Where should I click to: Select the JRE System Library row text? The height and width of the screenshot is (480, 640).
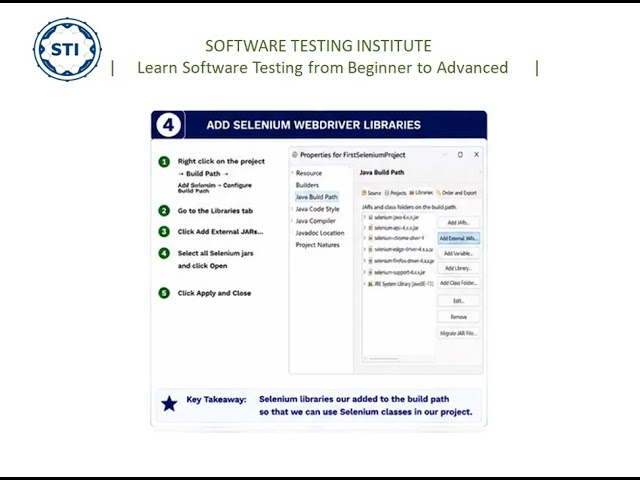(x=404, y=284)
